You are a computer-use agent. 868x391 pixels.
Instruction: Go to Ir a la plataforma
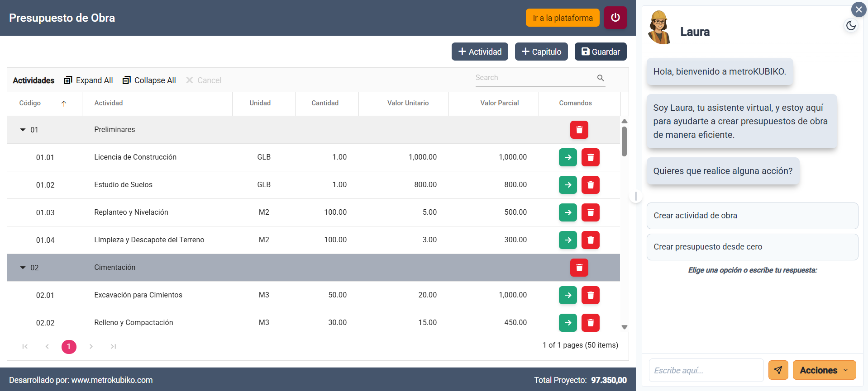[562, 18]
